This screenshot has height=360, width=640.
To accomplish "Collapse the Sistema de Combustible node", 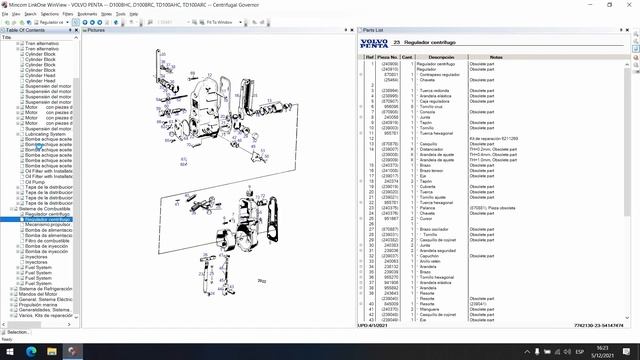I will (12, 209).
